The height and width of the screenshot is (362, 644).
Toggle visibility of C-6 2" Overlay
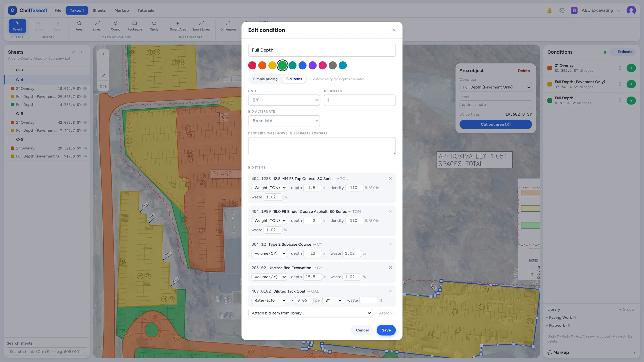click(x=85, y=148)
